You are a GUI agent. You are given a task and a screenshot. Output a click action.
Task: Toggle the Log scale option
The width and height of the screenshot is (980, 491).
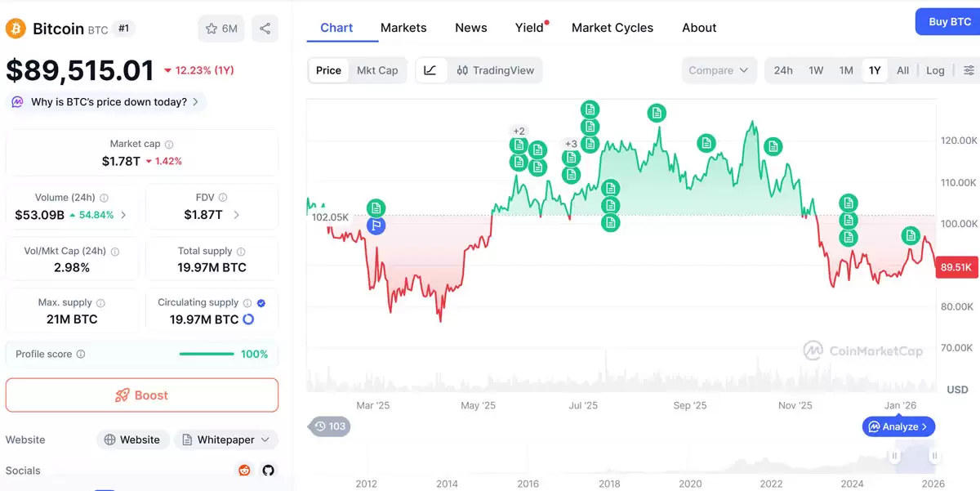[935, 70]
